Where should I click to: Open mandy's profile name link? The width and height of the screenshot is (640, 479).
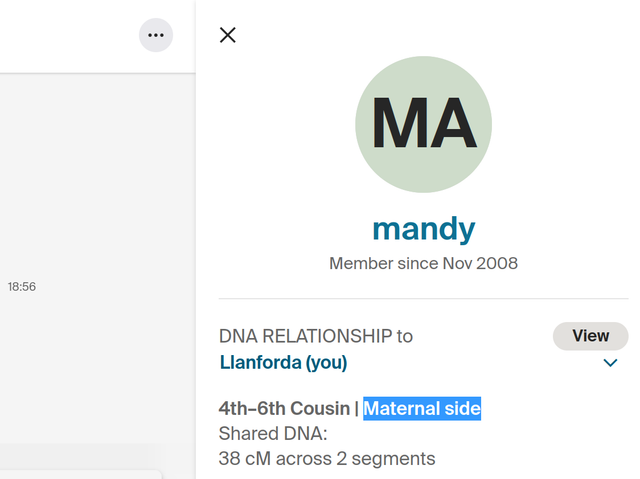click(x=423, y=229)
